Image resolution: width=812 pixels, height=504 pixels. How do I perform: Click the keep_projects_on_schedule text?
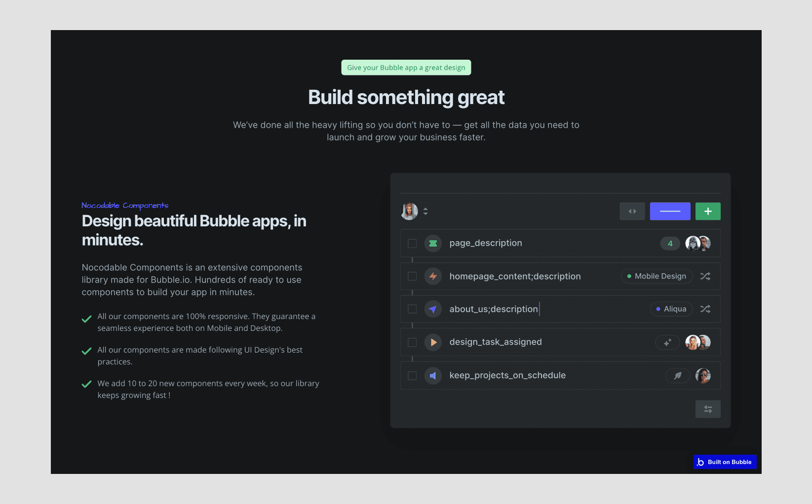[507, 376]
